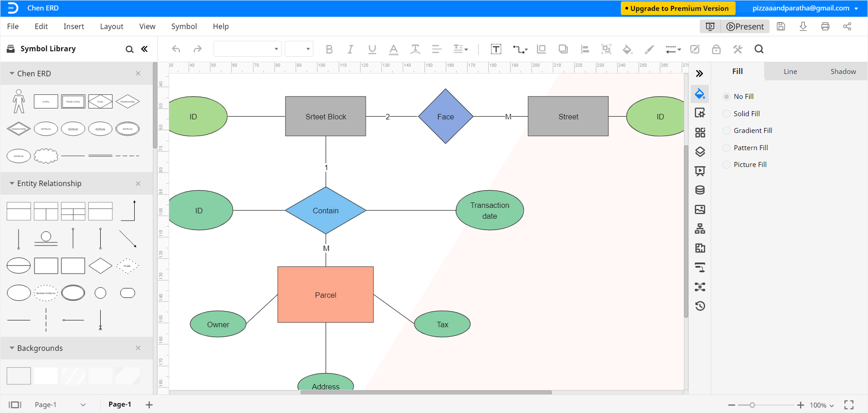Select the Text tool in the toolbar
The width and height of the screenshot is (868, 413).
point(496,49)
